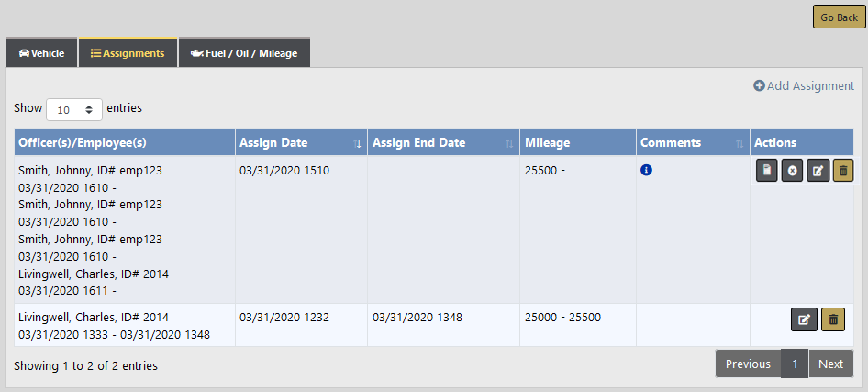The image size is (868, 392).
Task: Click the blue info comment icon
Action: pos(646,170)
